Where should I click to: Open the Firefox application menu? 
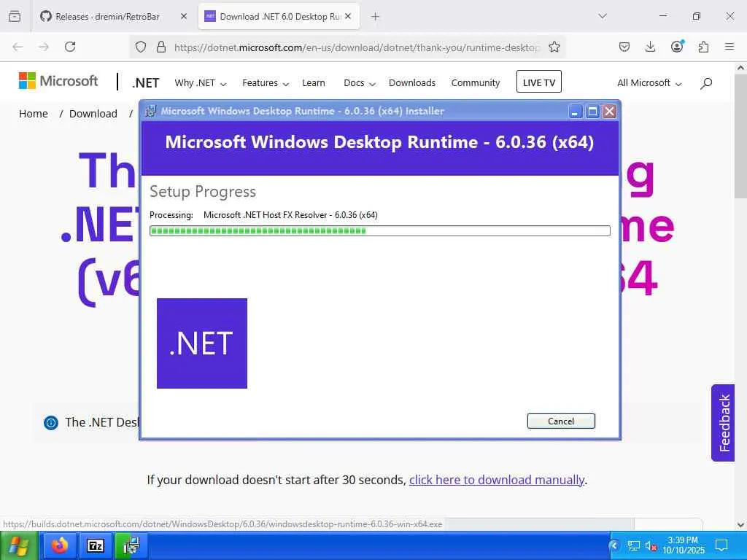[x=729, y=47]
